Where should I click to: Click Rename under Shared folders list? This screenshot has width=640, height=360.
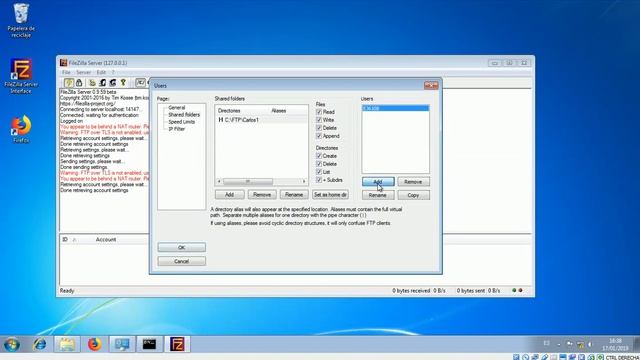[x=294, y=195]
